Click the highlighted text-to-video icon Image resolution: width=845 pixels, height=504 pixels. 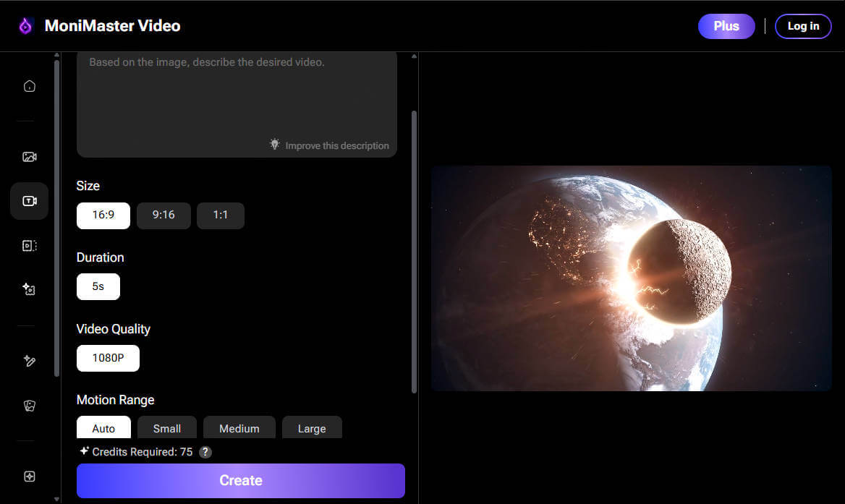click(29, 200)
